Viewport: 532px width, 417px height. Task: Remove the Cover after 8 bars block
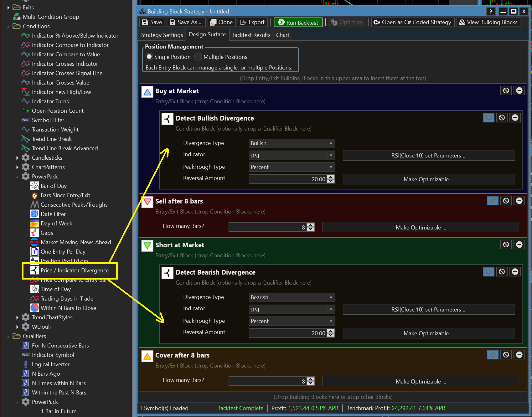(519, 355)
